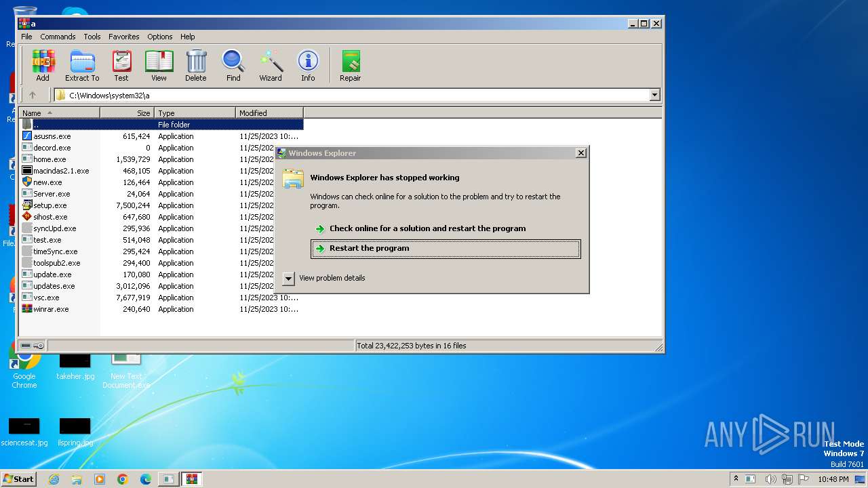This screenshot has height=488, width=868.
Task: Launch the Wizard wand icon
Action: tap(271, 66)
